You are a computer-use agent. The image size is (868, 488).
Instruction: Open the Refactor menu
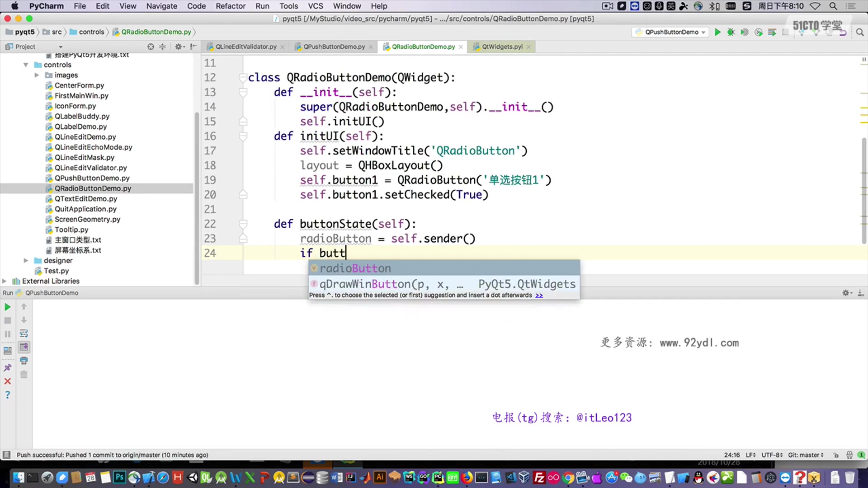(x=230, y=6)
